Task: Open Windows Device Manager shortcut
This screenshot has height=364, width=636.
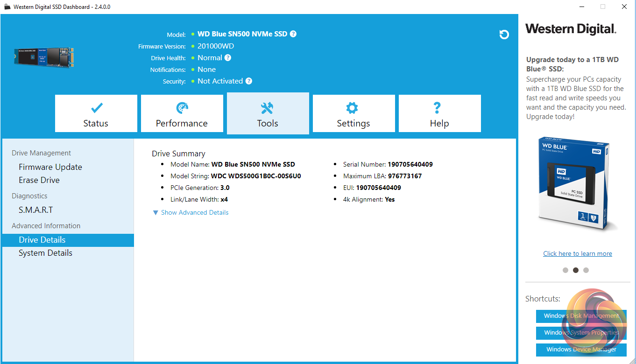Action: [x=581, y=350]
